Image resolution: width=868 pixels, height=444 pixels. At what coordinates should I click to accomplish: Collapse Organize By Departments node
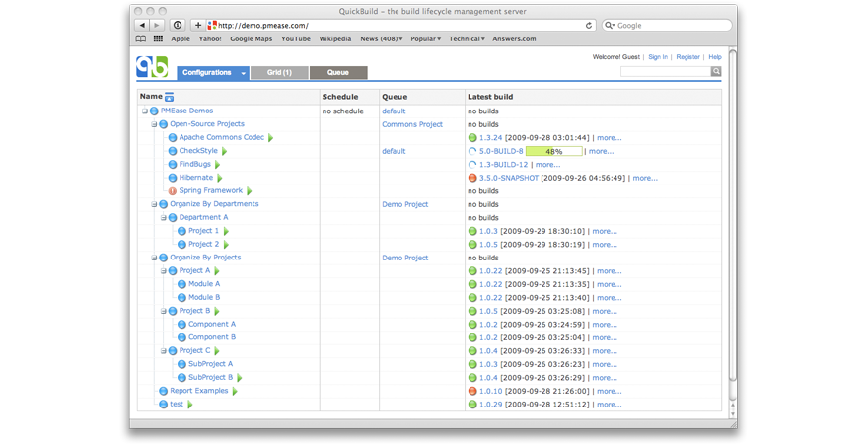point(155,204)
